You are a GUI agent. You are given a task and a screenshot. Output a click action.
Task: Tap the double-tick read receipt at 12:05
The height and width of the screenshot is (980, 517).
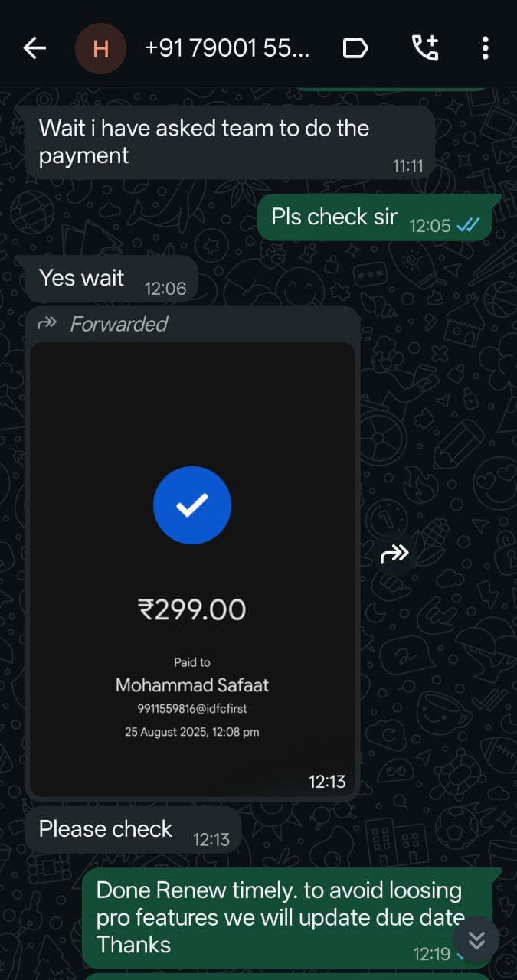[467, 225]
